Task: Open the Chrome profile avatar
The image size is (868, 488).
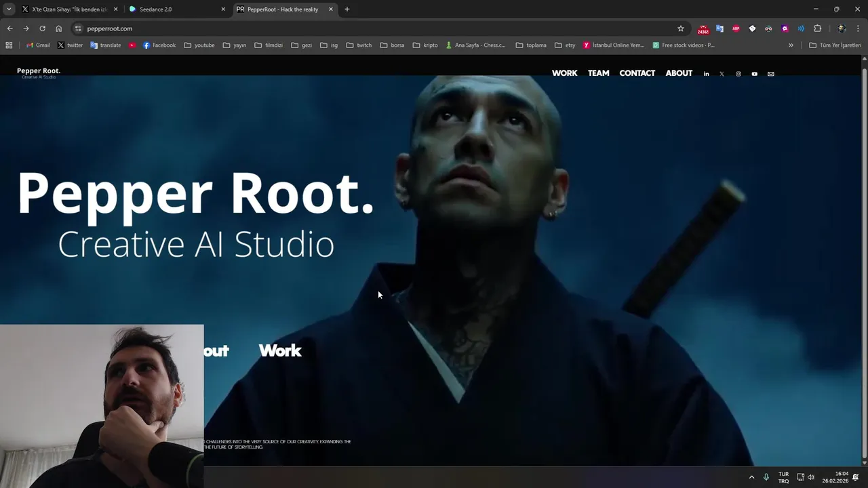Action: [842, 28]
